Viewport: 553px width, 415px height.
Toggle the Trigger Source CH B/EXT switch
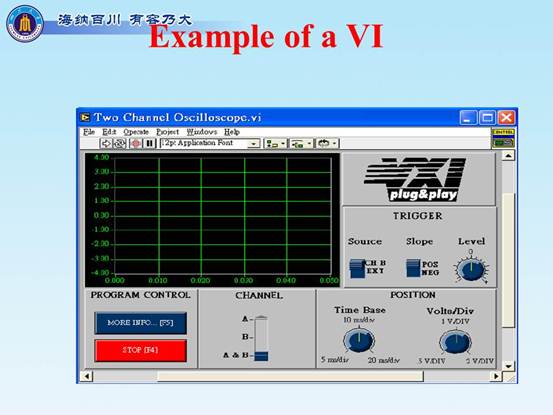tap(357, 269)
